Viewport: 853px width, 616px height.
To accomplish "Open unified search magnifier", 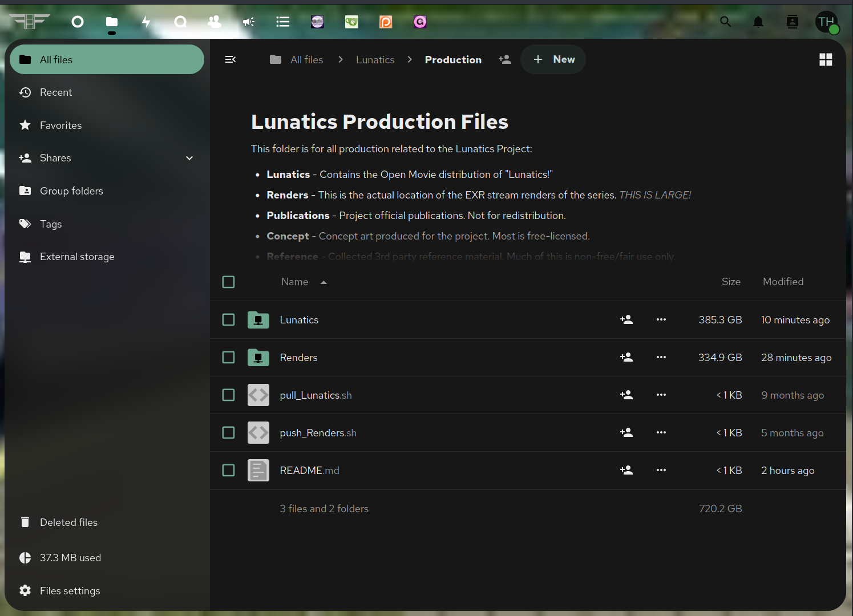I will pyautogui.click(x=726, y=22).
